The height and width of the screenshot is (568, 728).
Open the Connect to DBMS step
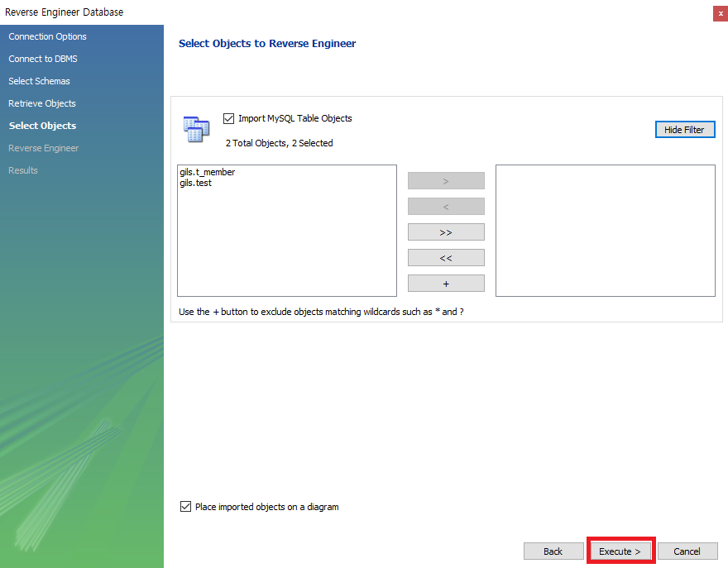tap(43, 59)
